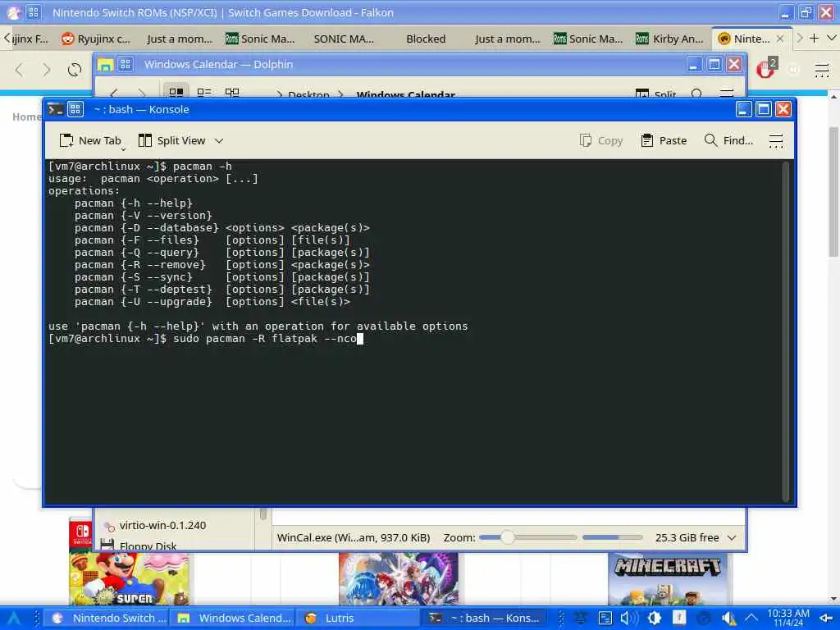Select Icons view mode in Dolphin
This screenshot has height=630, width=840.
pos(176,92)
